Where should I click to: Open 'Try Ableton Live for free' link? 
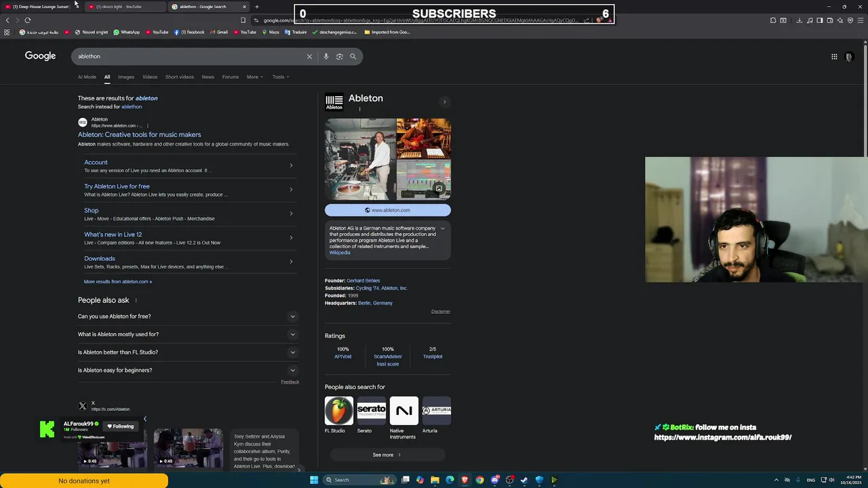(x=117, y=186)
